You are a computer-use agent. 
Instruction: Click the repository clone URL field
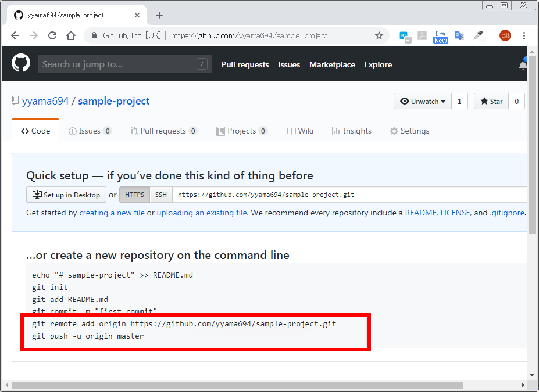point(350,195)
